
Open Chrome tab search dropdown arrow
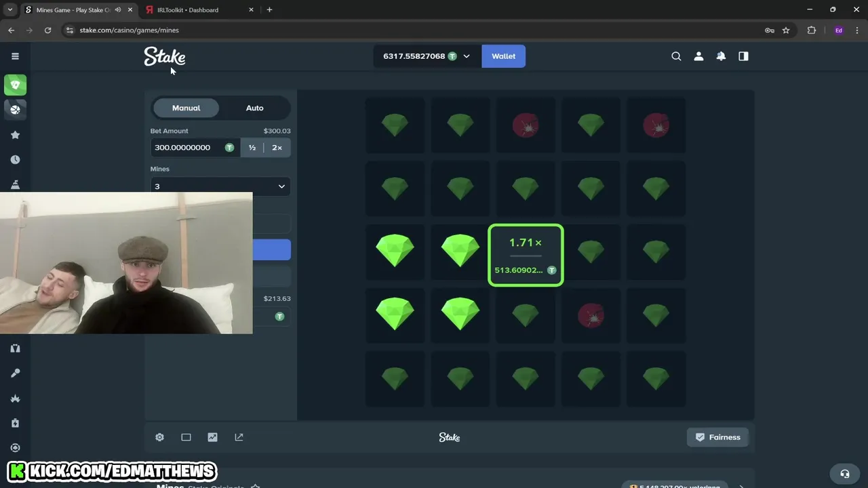[x=9, y=9]
